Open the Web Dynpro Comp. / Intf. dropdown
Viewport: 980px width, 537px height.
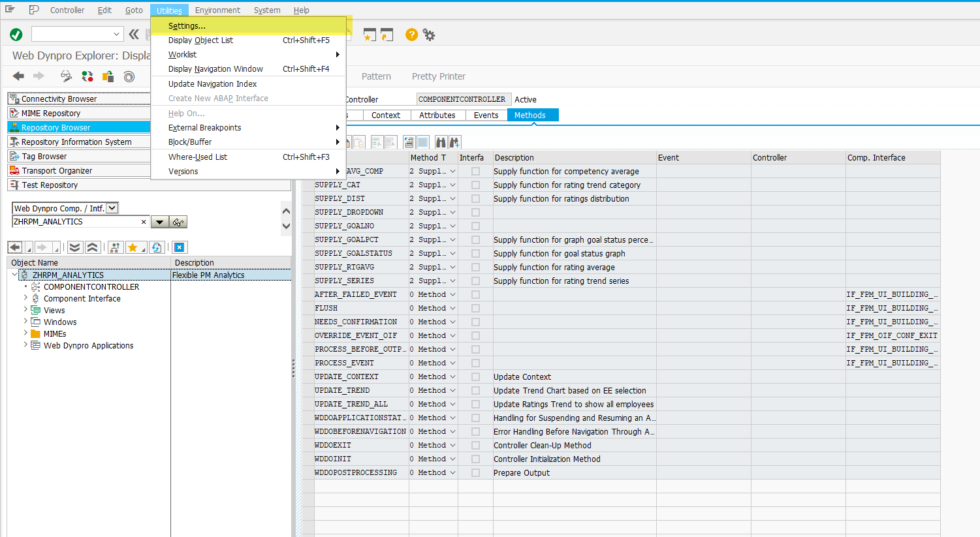coord(112,208)
